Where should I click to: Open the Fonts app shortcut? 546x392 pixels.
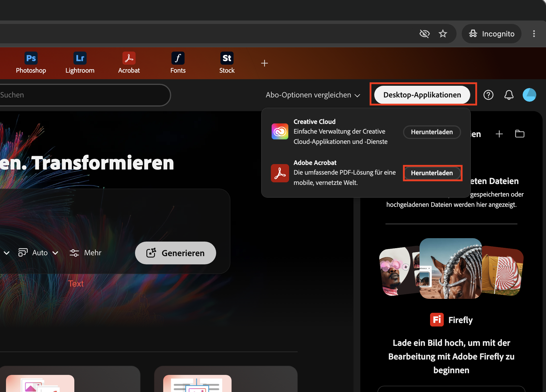178,63
